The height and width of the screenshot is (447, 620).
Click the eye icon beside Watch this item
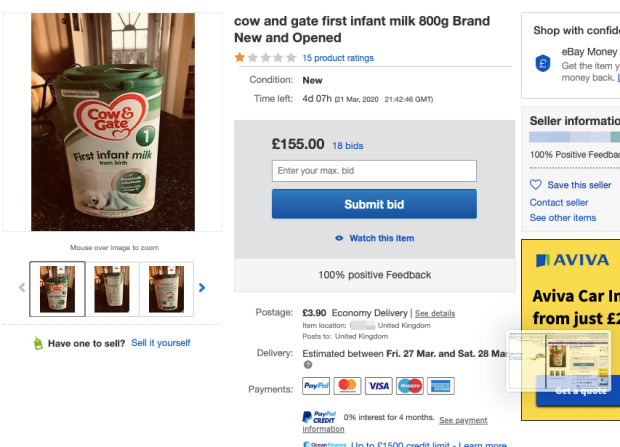coord(340,238)
